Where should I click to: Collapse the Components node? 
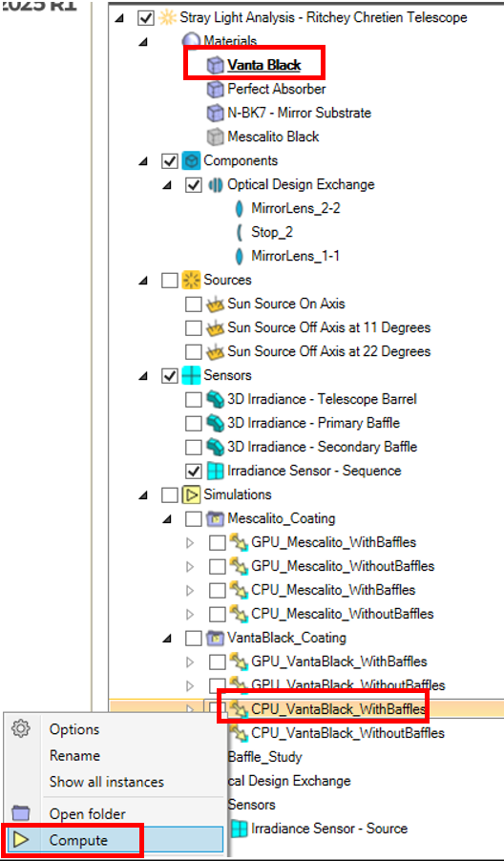tap(143, 161)
